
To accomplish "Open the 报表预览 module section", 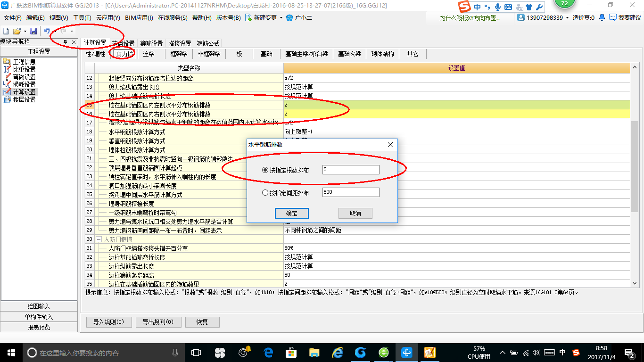I will pyautogui.click(x=39, y=327).
